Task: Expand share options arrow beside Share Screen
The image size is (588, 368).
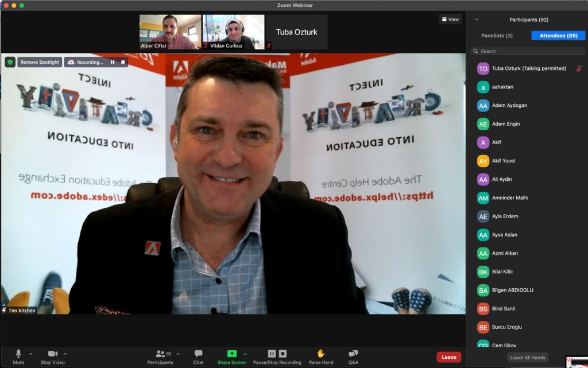Action: 245,354
